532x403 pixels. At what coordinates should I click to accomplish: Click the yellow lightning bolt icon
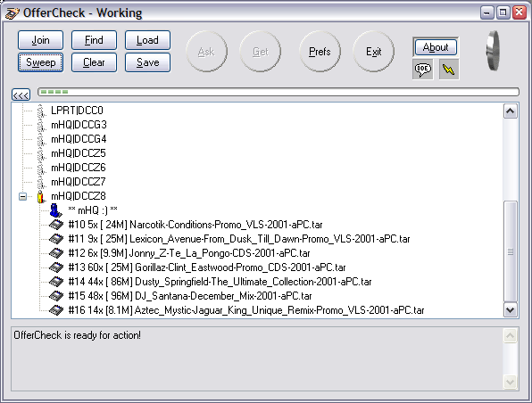(x=449, y=70)
